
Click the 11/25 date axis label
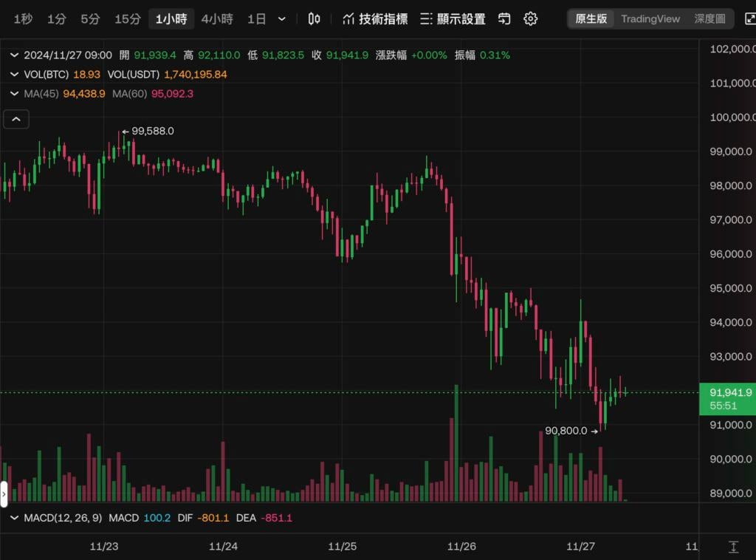pos(342,546)
